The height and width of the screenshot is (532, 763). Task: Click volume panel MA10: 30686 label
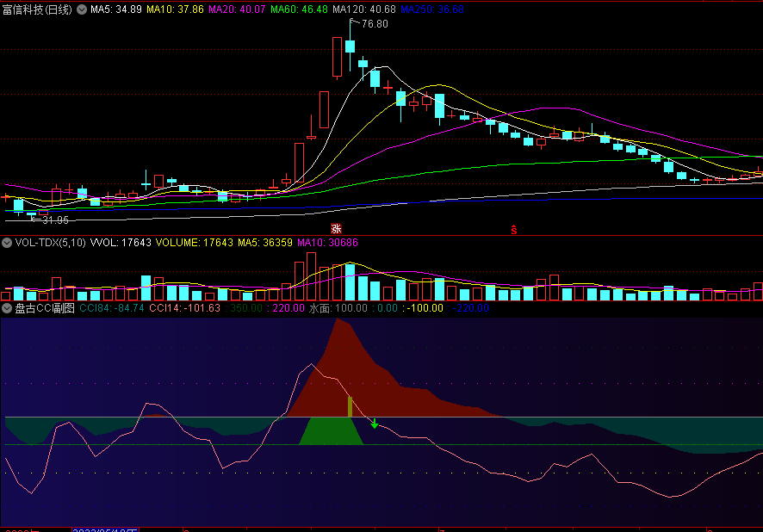coord(327,243)
